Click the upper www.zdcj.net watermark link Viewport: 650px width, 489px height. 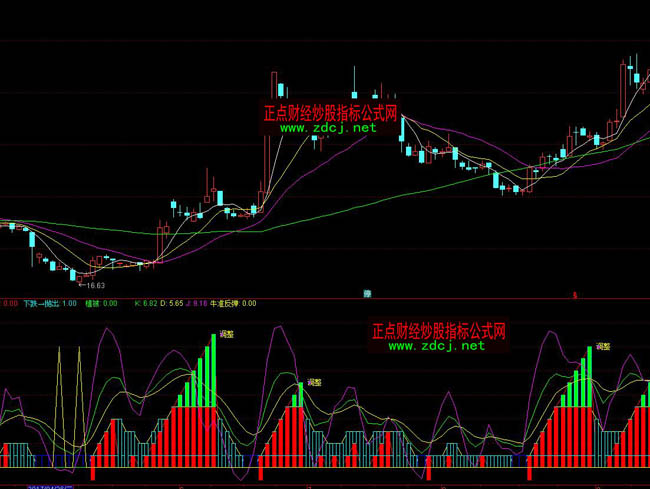[328, 128]
